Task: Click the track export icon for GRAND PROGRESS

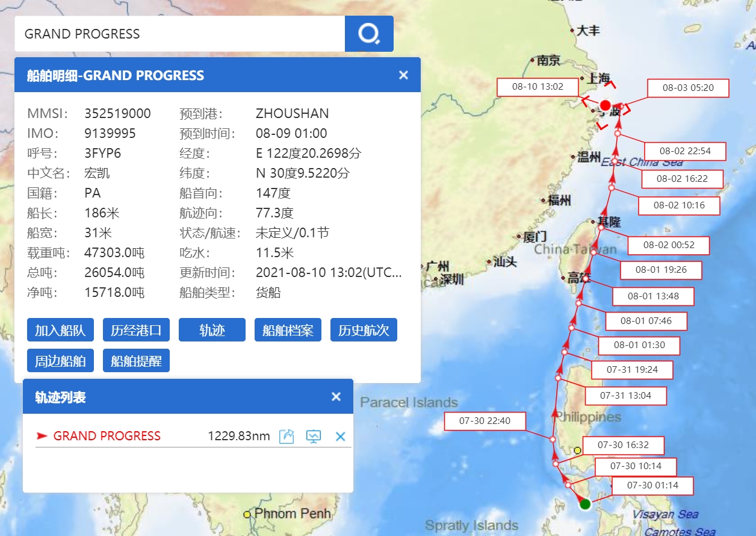Action: pos(287,436)
